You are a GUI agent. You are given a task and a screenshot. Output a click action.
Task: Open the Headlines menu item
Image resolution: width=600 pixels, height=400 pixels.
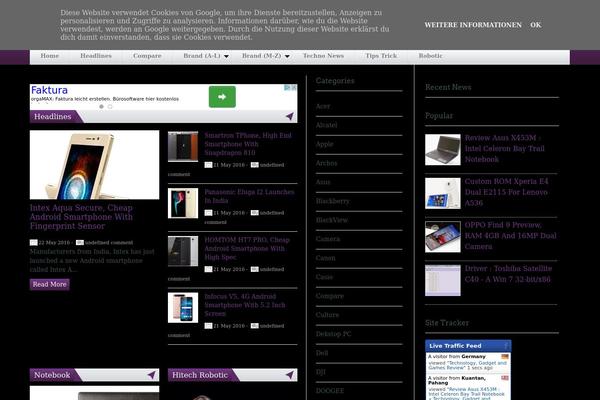(x=96, y=56)
